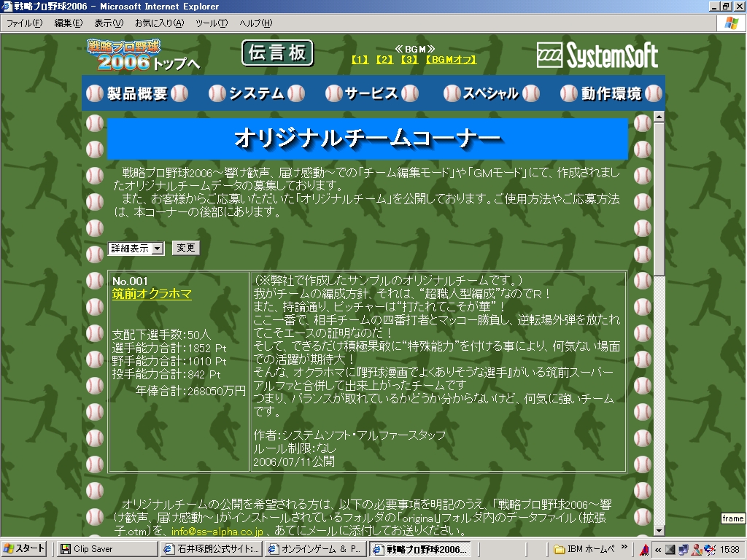Select BGM track 3 link

pyautogui.click(x=410, y=60)
